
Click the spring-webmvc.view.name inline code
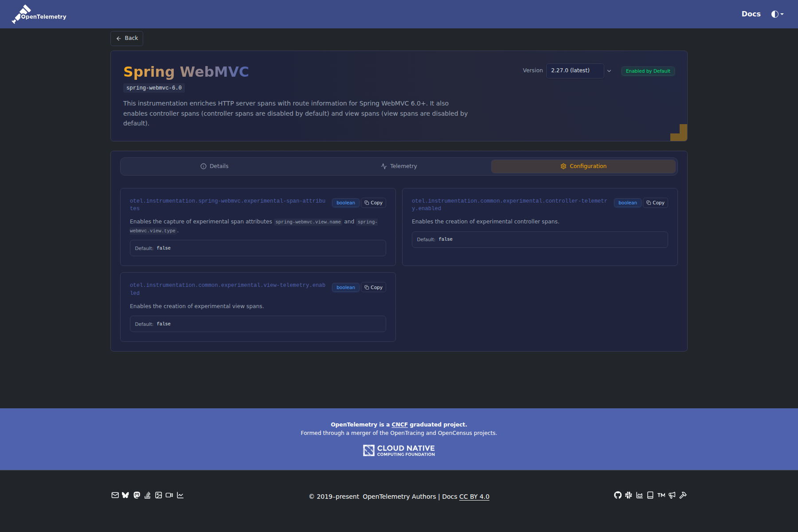pyautogui.click(x=308, y=222)
